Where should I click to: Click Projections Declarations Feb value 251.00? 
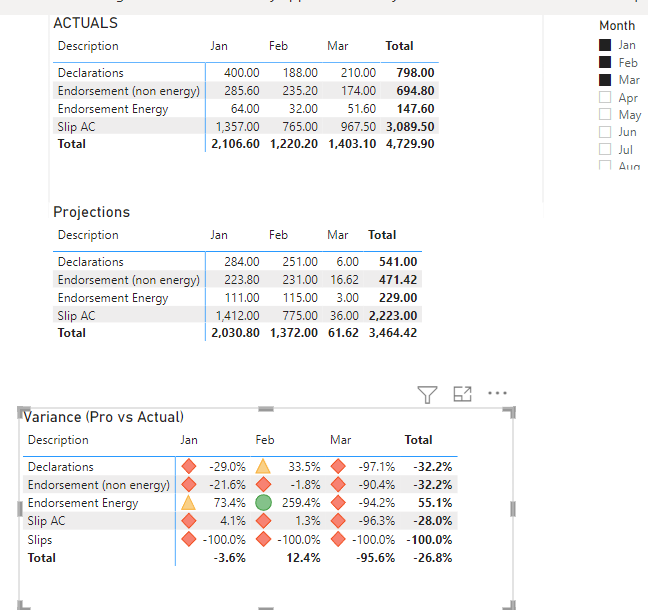click(300, 262)
